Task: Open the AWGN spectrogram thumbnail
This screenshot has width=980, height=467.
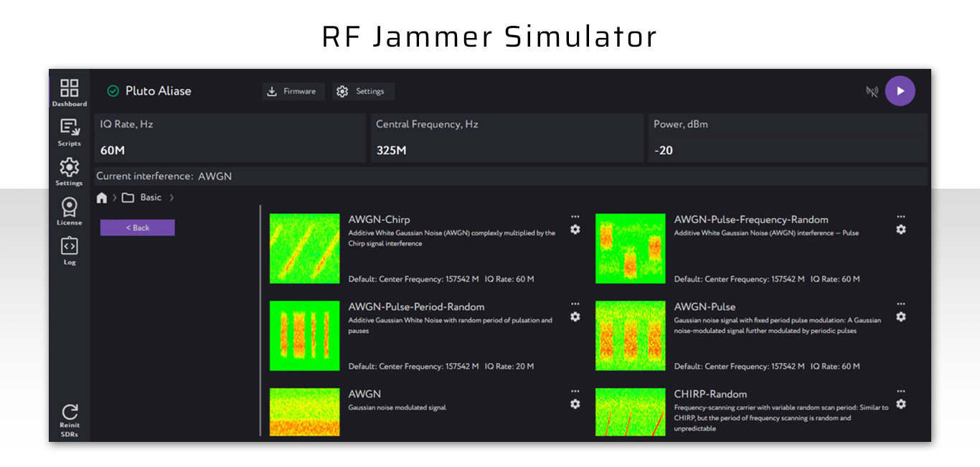Action: (304, 412)
